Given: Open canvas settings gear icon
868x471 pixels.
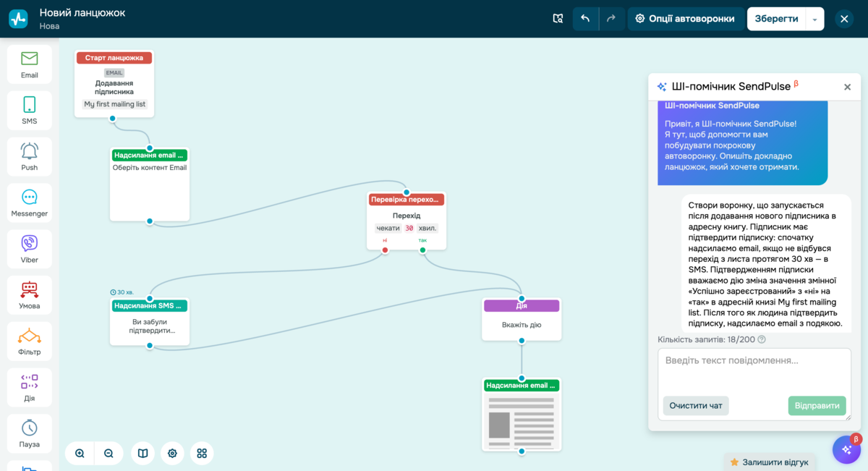Looking at the screenshot, I should [172, 454].
